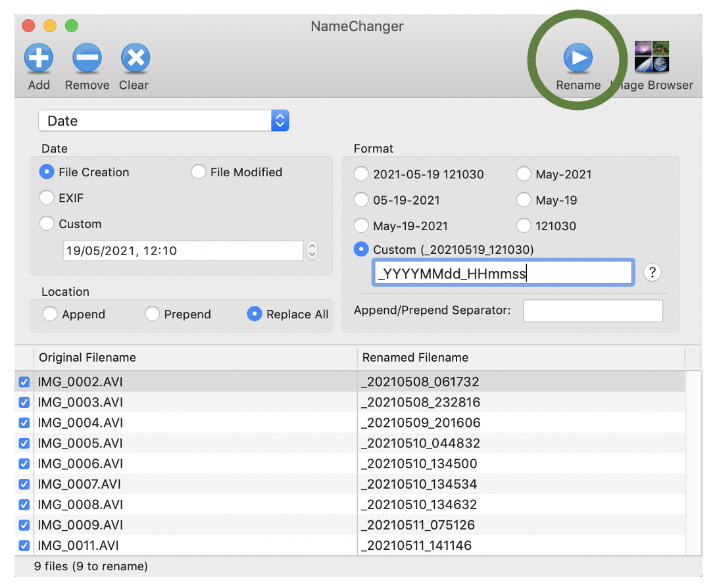The image size is (717, 588).
Task: Open the Date rename mode dropdown
Action: click(164, 121)
